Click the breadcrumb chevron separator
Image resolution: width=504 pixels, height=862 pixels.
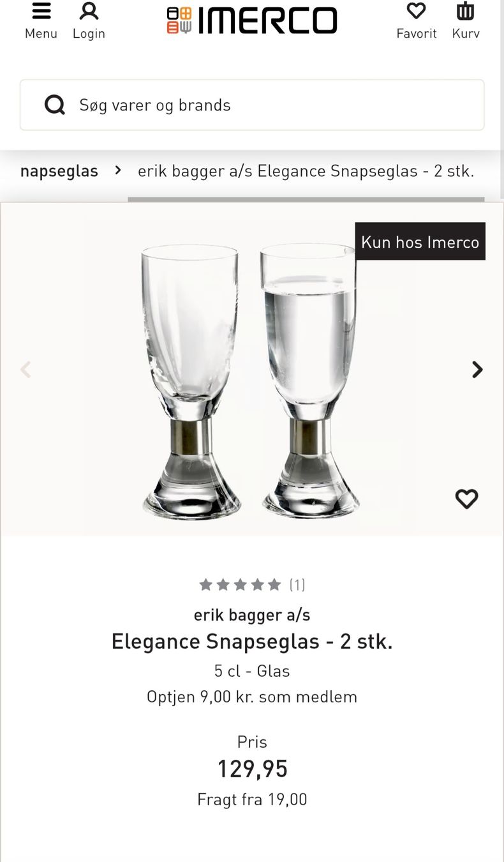(x=118, y=170)
